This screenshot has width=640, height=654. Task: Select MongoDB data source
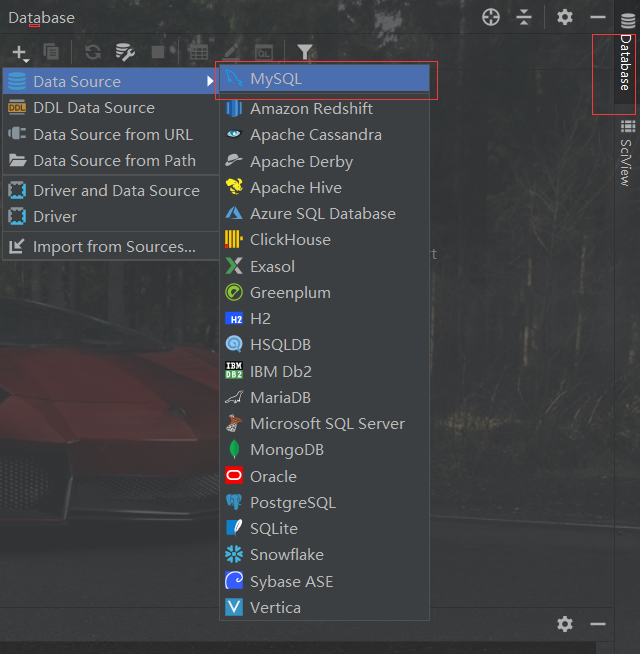pos(324,450)
